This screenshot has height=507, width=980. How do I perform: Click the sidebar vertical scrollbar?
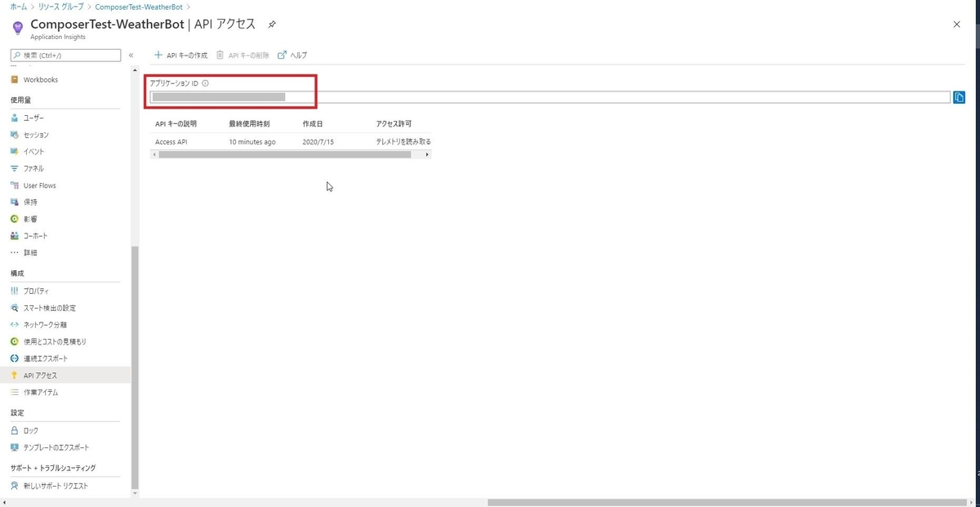[136, 367]
